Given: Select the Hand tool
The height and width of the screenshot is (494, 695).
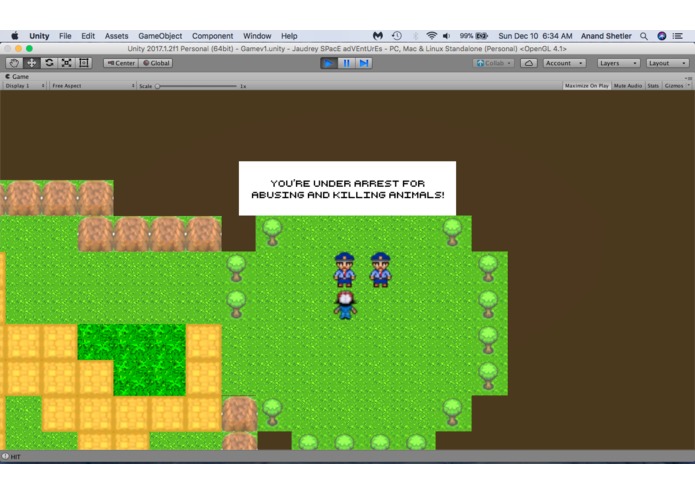Looking at the screenshot, I should (x=14, y=63).
